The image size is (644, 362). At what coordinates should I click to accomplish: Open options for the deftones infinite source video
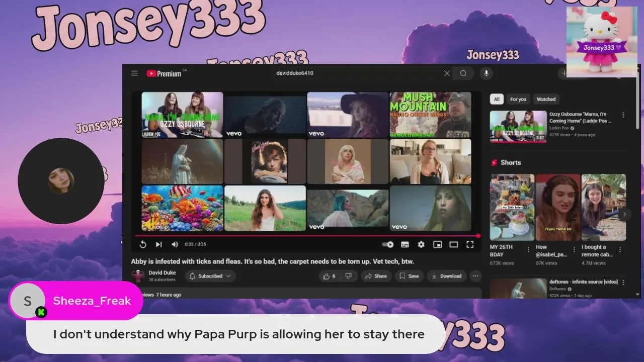623,283
